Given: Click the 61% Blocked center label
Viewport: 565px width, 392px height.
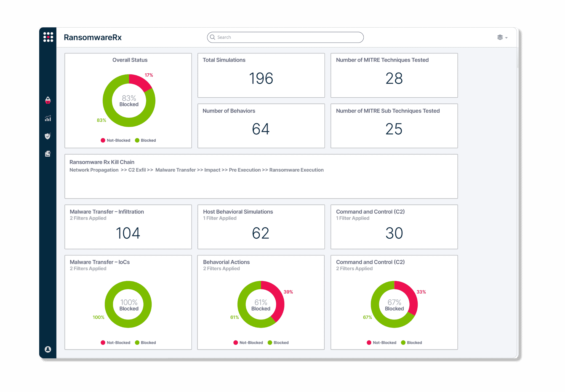Looking at the screenshot, I should click(261, 305).
